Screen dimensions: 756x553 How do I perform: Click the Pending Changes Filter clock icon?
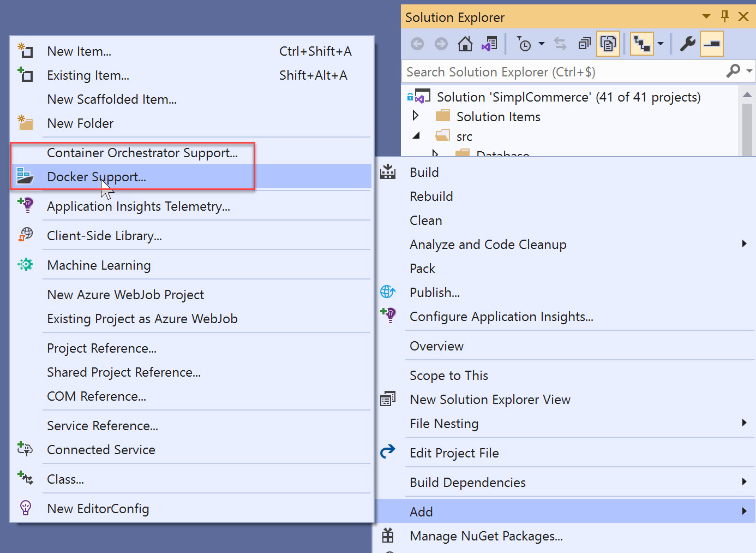(524, 44)
